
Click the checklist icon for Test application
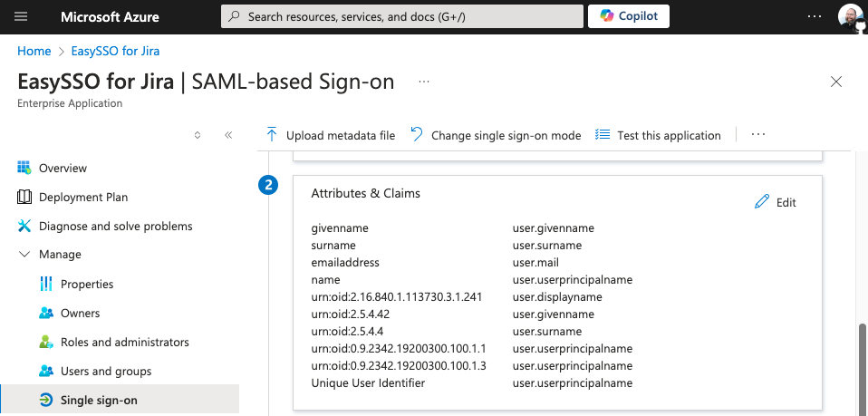603,135
